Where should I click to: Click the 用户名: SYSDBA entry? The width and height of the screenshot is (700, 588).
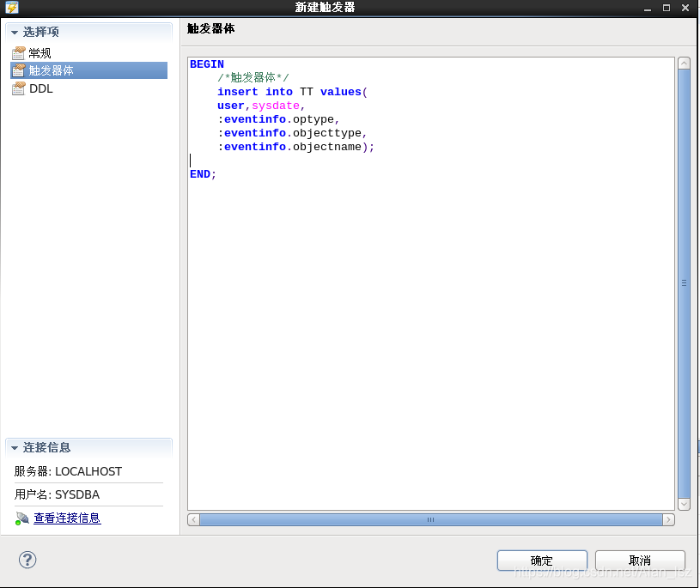(x=58, y=494)
